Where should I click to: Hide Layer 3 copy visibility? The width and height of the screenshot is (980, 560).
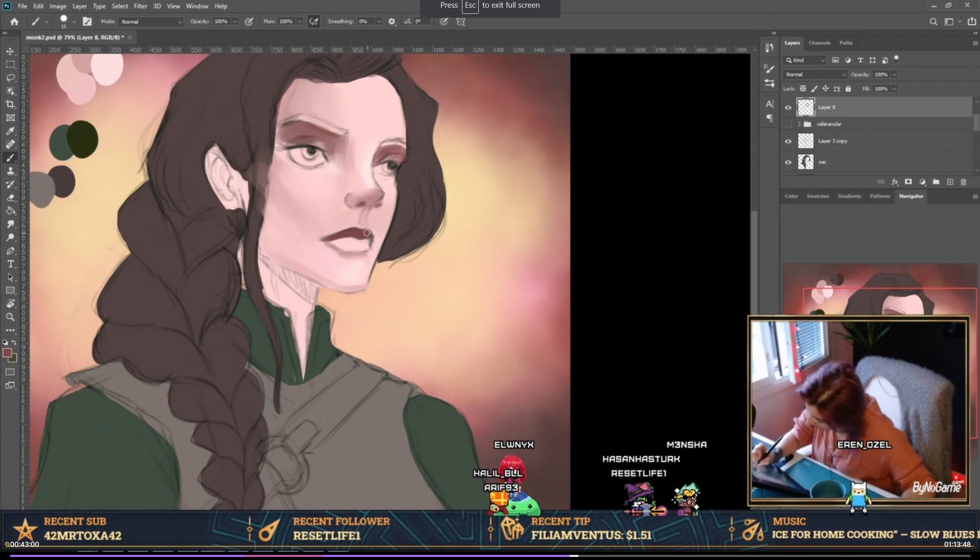pyautogui.click(x=788, y=142)
